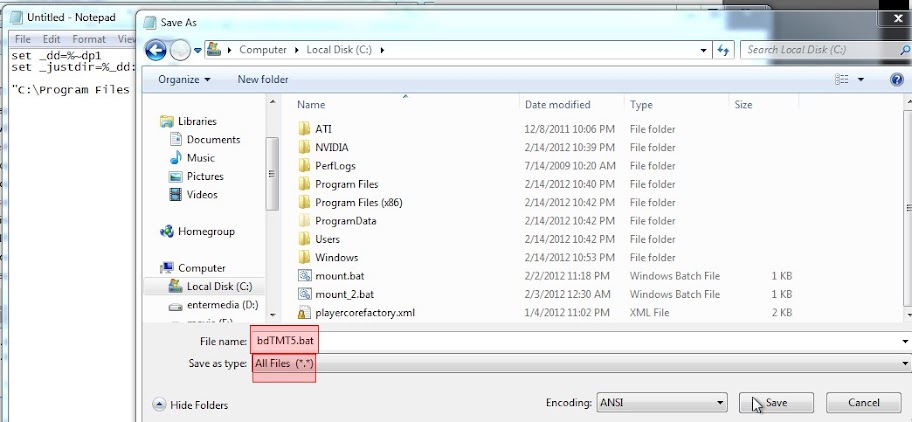The width and height of the screenshot is (912, 422).
Task: Click Homegroup in the navigation pane
Action: point(206,231)
